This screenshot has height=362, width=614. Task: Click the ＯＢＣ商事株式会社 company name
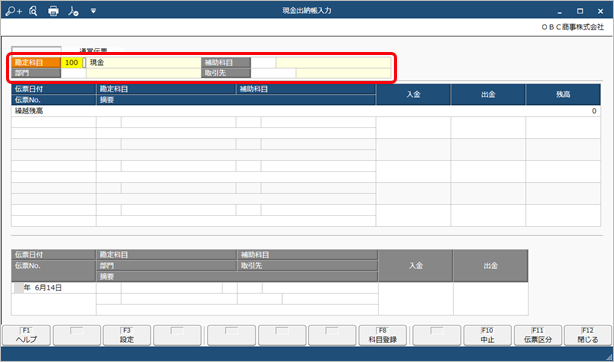(x=572, y=27)
